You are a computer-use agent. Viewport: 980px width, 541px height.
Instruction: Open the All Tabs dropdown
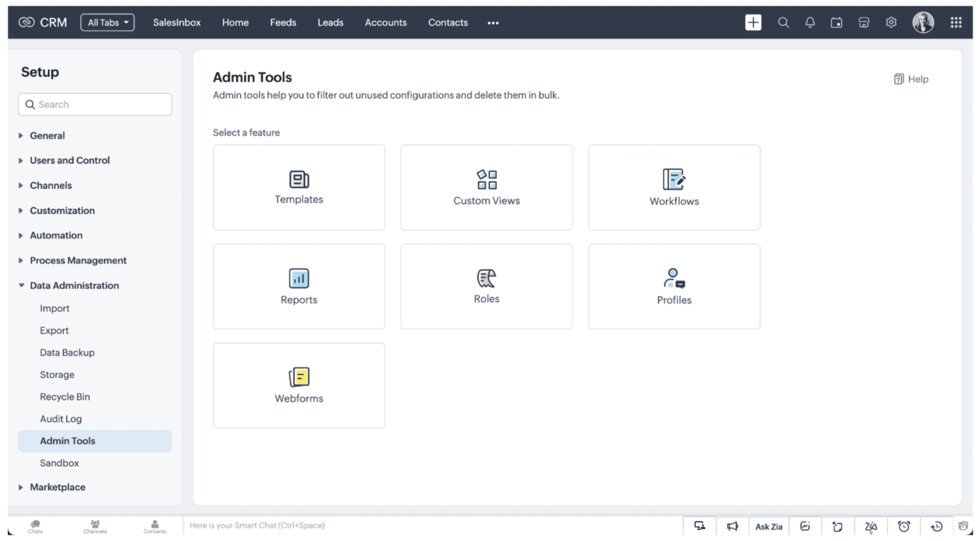[x=108, y=23]
